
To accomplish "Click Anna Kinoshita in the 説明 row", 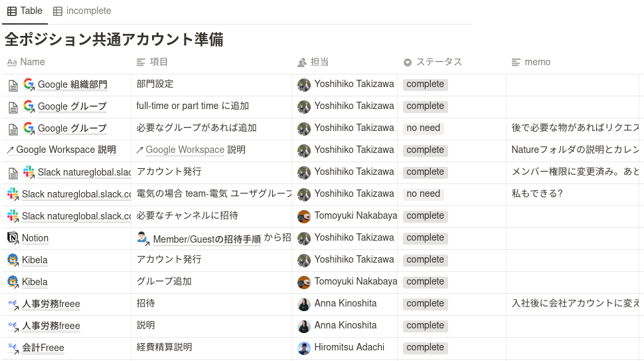I will tap(345, 326).
